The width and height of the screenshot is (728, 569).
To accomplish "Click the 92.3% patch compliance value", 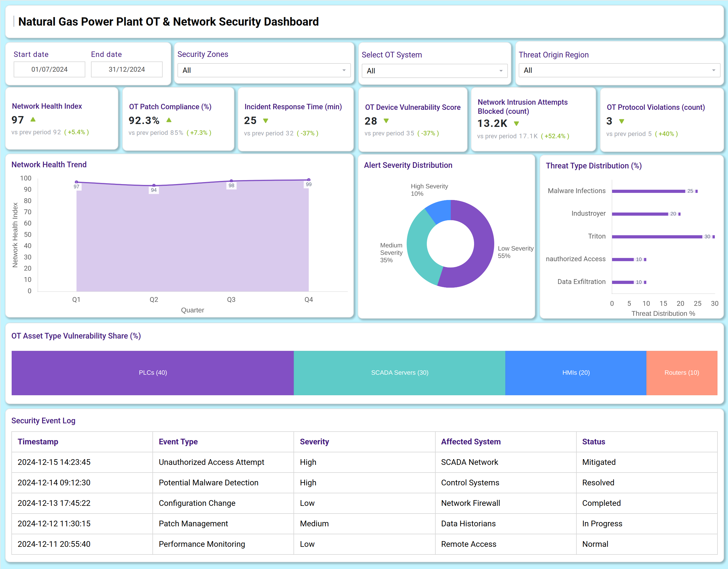I will [x=144, y=120].
